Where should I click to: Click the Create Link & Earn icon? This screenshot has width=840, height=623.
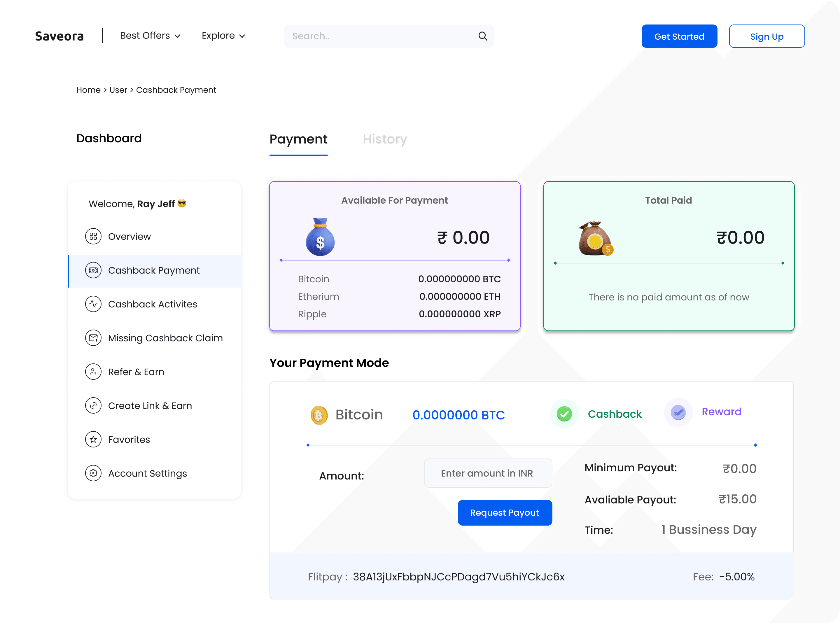(93, 406)
